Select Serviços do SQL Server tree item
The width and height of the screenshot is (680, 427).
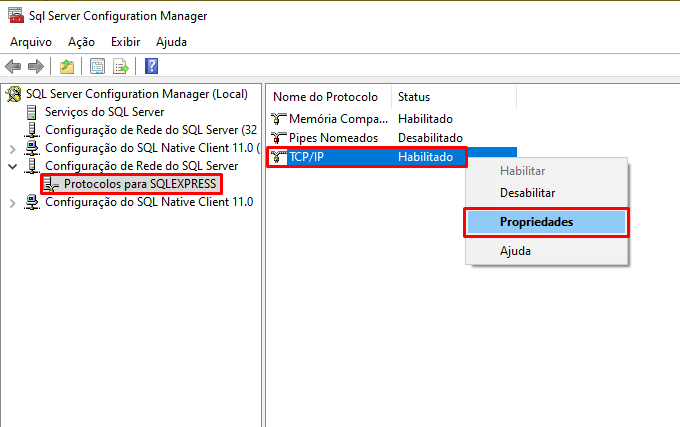coord(105,112)
